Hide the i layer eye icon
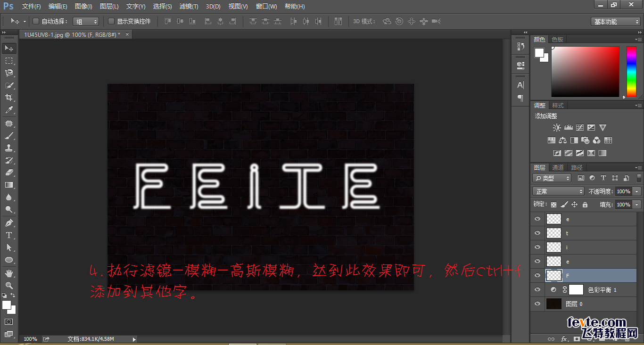This screenshot has height=345, width=644. [x=537, y=247]
